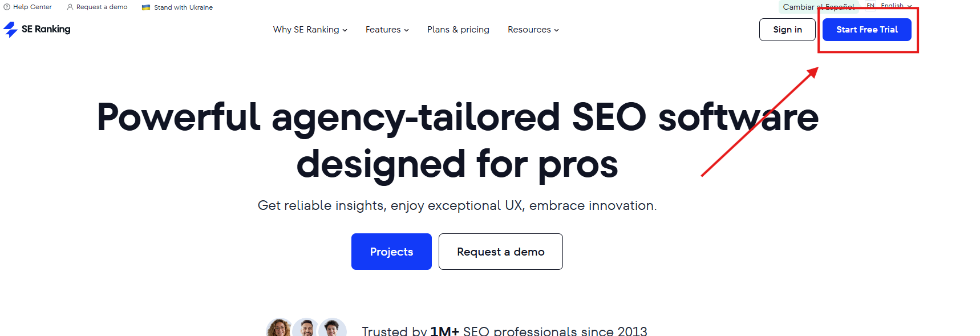Open the English language selector
980x336 pixels.
pyautogui.click(x=896, y=6)
